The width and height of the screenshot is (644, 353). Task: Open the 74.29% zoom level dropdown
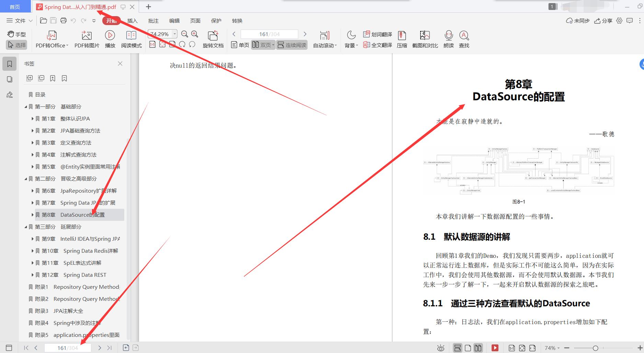pyautogui.click(x=175, y=34)
